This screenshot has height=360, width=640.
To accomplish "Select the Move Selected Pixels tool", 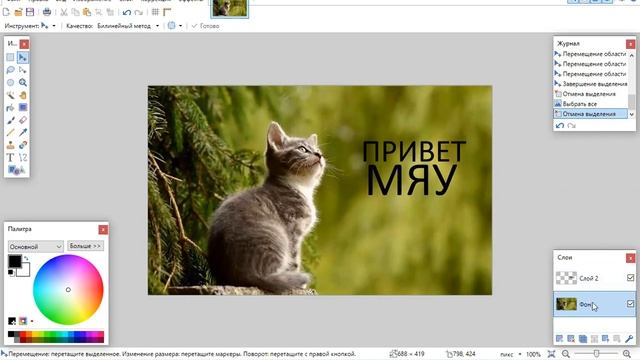I will (x=23, y=58).
